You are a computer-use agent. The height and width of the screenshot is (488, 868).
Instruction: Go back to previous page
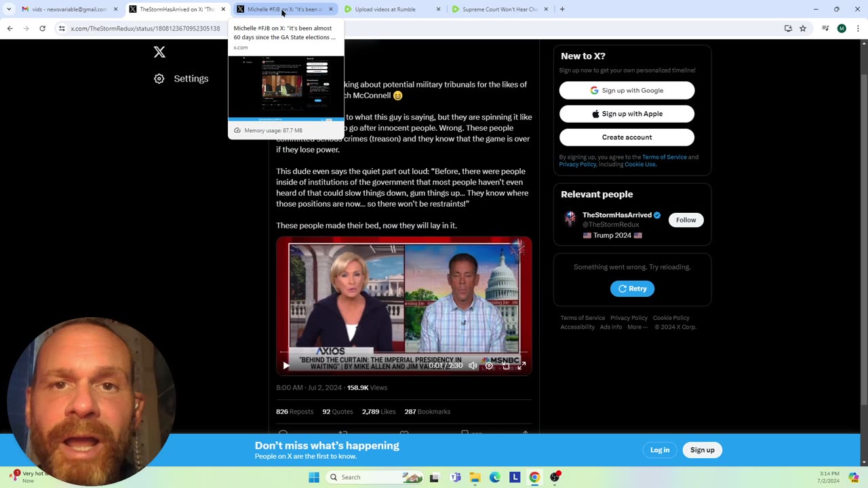tap(9, 28)
